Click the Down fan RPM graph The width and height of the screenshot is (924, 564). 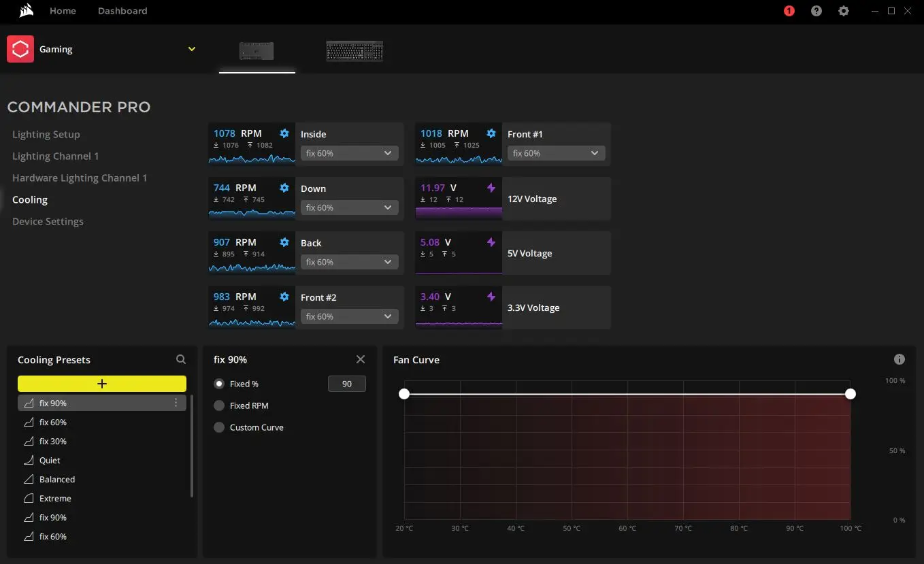click(252, 212)
